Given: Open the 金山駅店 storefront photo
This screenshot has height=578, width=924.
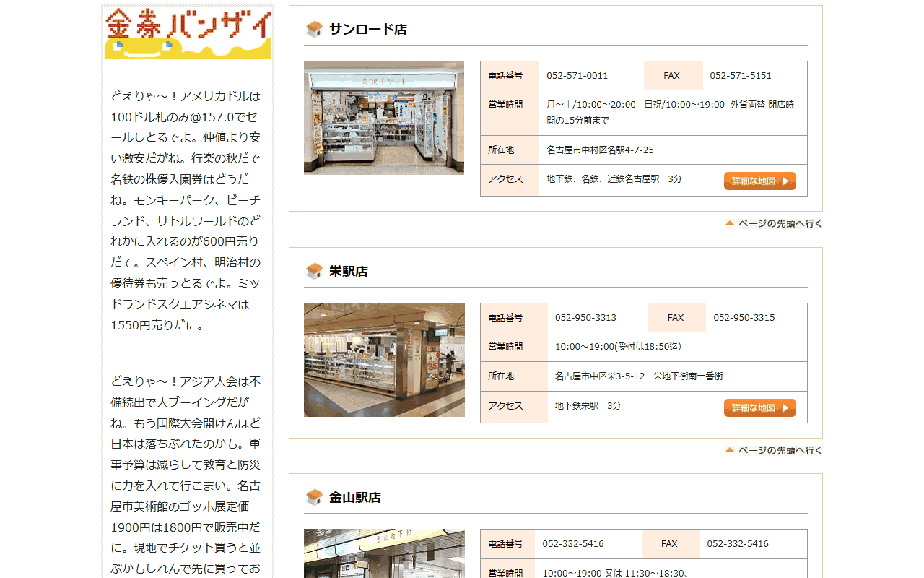Looking at the screenshot, I should point(384,553).
